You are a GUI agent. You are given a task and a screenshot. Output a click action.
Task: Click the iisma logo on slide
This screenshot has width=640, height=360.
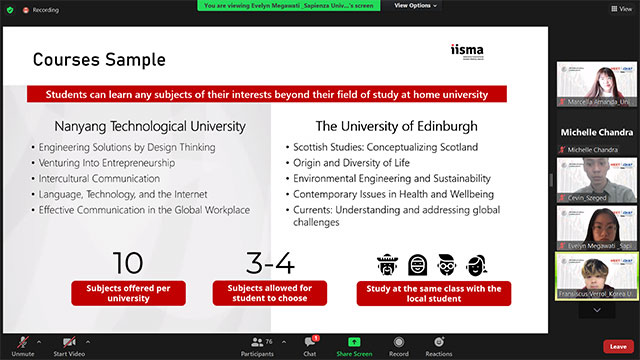click(467, 51)
